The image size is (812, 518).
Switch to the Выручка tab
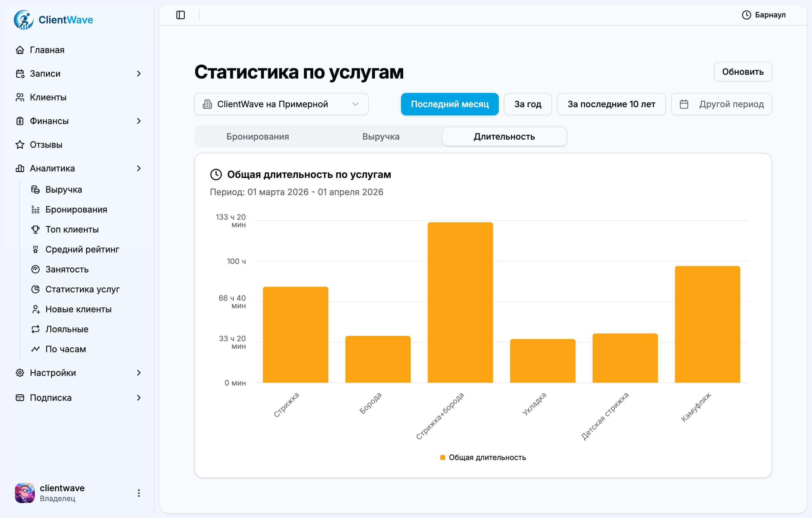380,136
